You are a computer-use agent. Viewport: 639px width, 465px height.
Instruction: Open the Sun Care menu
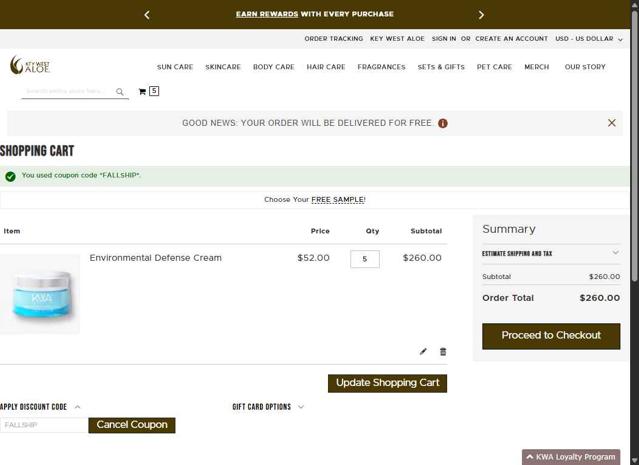[x=175, y=67]
